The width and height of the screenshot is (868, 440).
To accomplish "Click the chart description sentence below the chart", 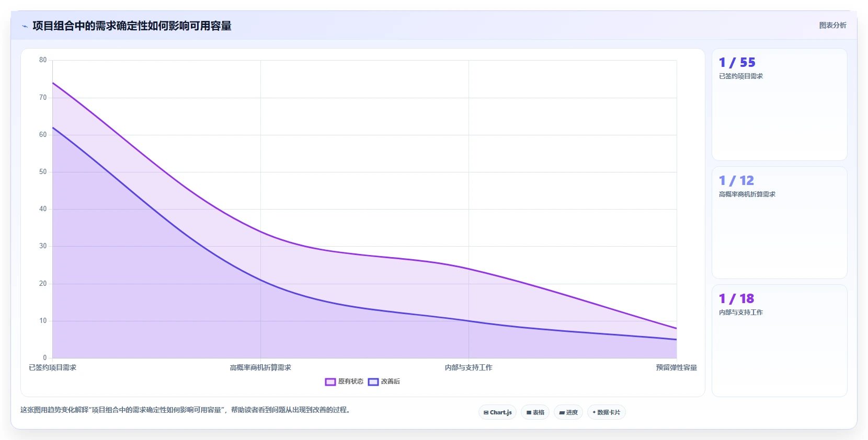I will tap(185, 410).
